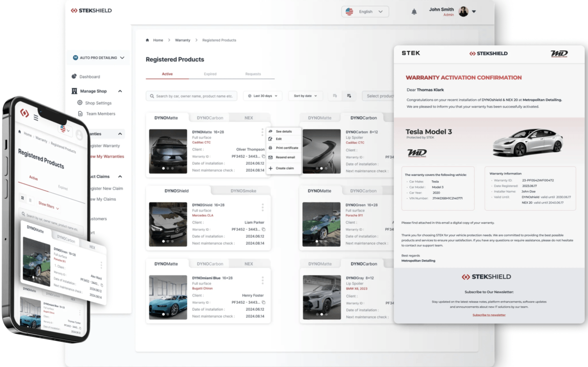
Task: Open the Sort by date dropdown
Action: click(x=305, y=96)
